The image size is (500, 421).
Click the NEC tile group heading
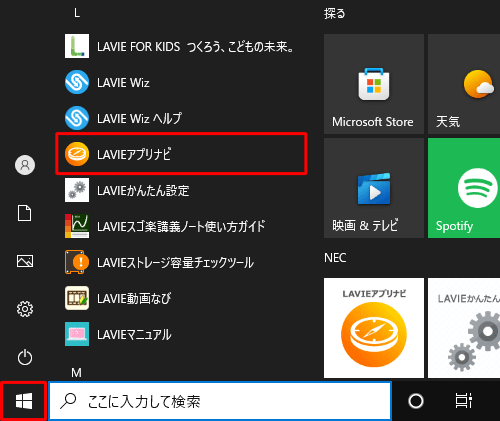coord(335,258)
